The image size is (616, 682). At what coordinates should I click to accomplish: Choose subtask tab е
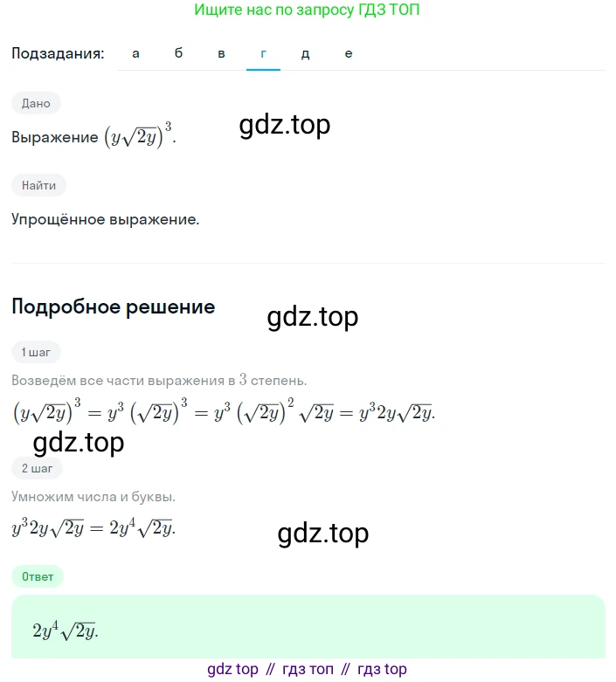tap(348, 53)
